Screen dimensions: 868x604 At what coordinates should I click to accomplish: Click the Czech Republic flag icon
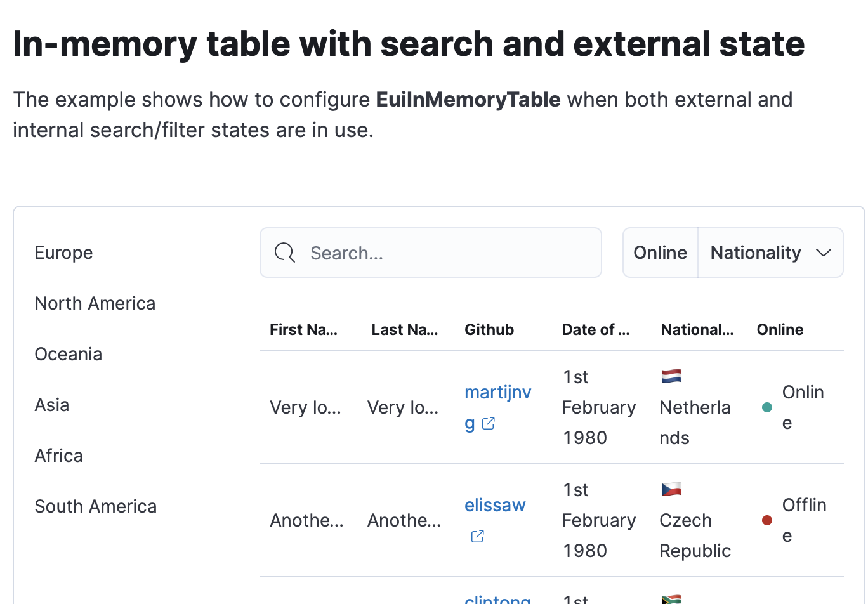[671, 489]
